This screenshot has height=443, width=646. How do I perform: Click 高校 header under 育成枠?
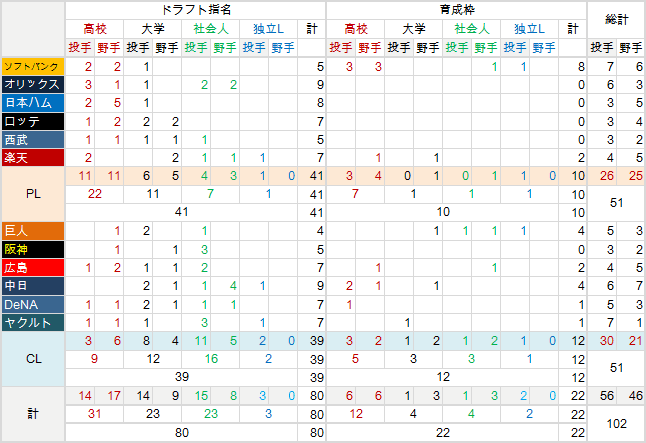pyautogui.click(x=356, y=29)
